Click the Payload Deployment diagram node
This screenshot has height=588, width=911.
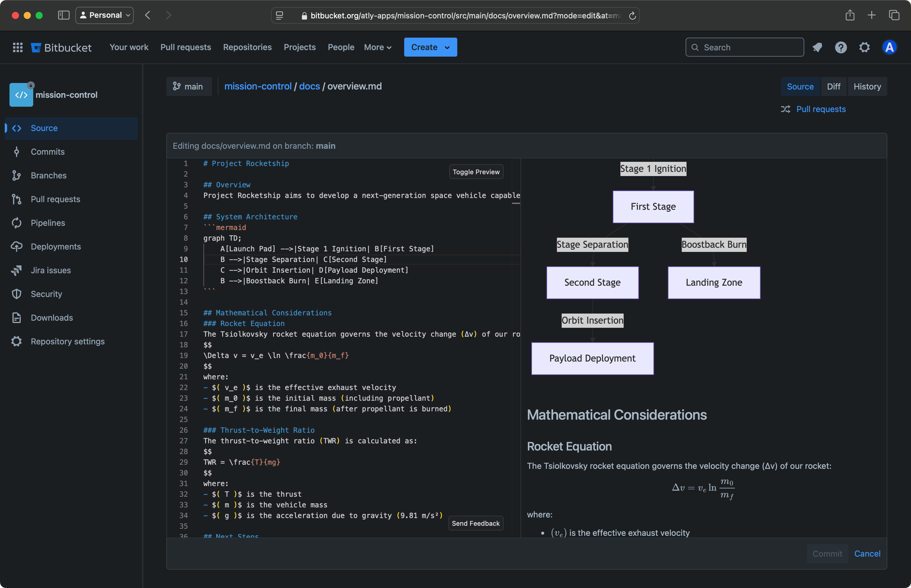pyautogui.click(x=593, y=359)
